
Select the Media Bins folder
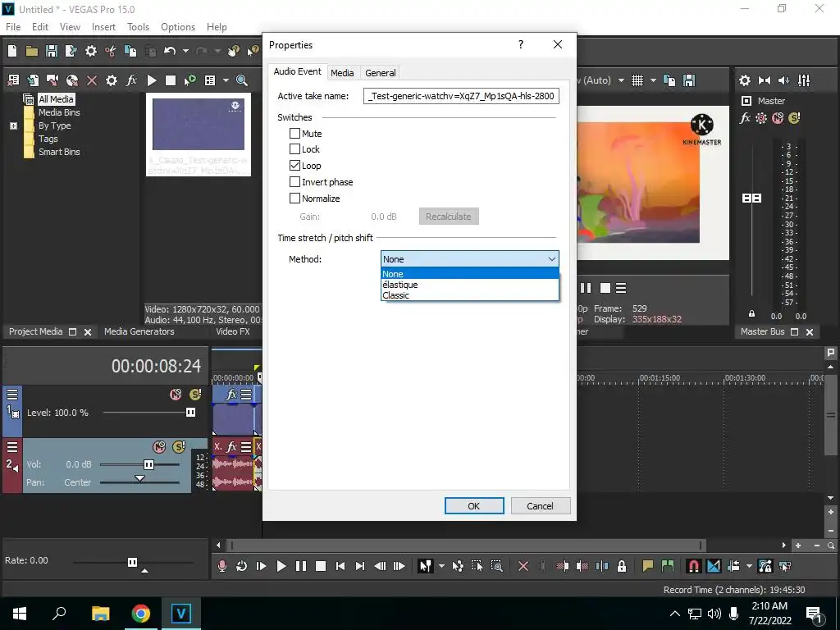pyautogui.click(x=59, y=112)
